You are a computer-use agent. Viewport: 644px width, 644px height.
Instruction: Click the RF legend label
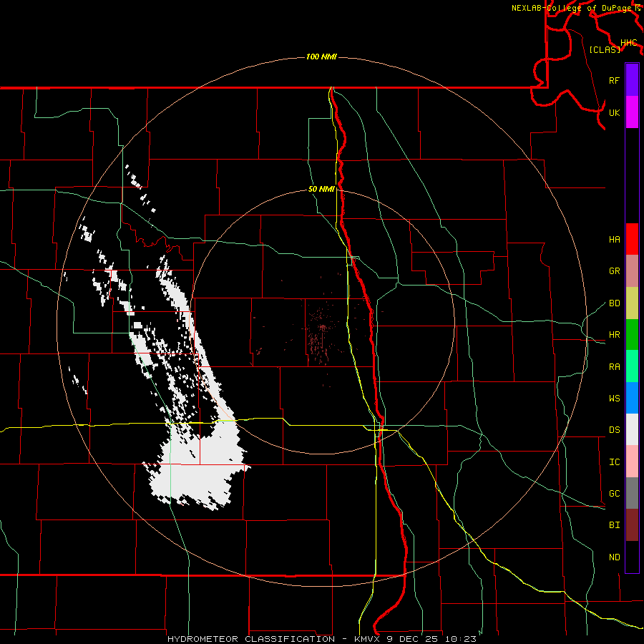pyautogui.click(x=615, y=80)
